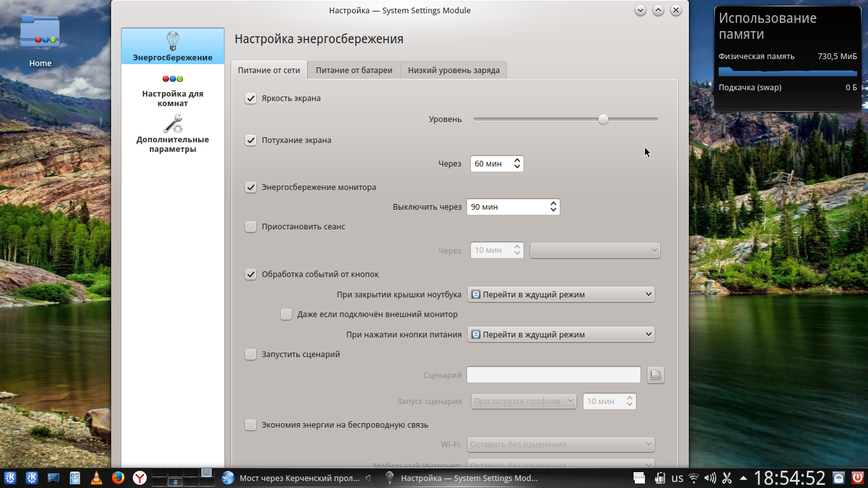Click the Запуск сценария 10 мин spinbox
This screenshot has height=488, width=868.
tap(609, 402)
